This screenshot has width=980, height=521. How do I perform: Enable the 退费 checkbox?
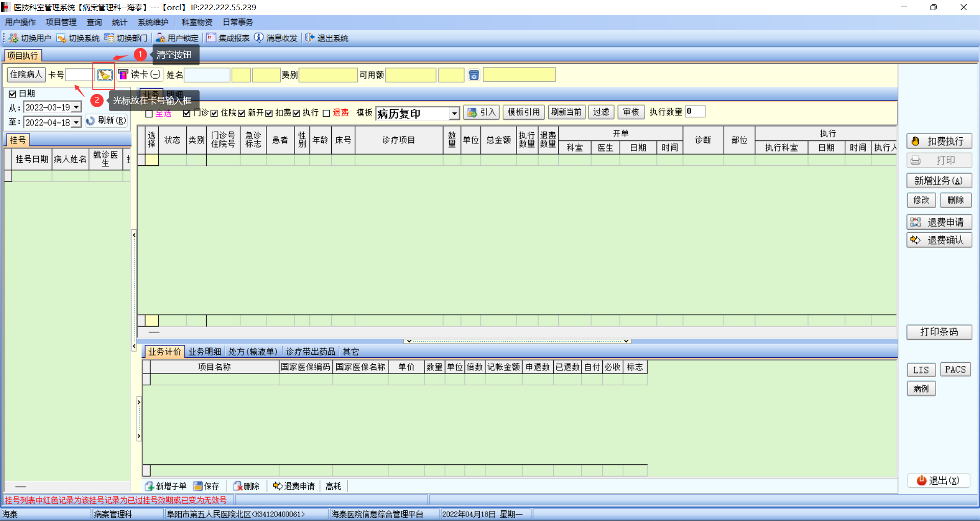327,113
